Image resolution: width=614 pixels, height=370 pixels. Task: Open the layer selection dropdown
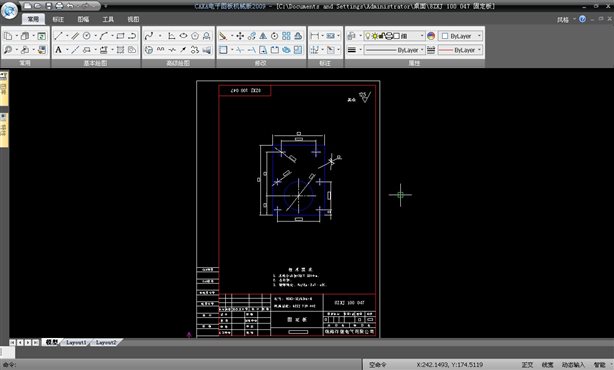(x=394, y=36)
